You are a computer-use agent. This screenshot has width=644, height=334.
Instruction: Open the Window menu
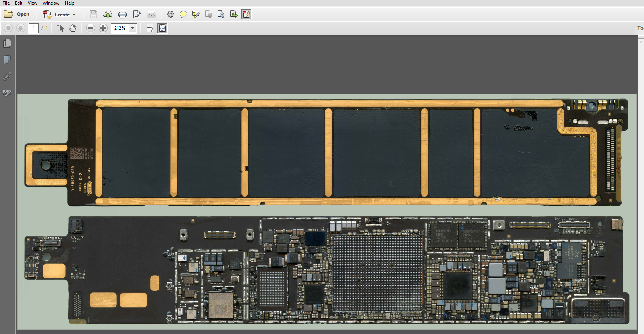(51, 3)
